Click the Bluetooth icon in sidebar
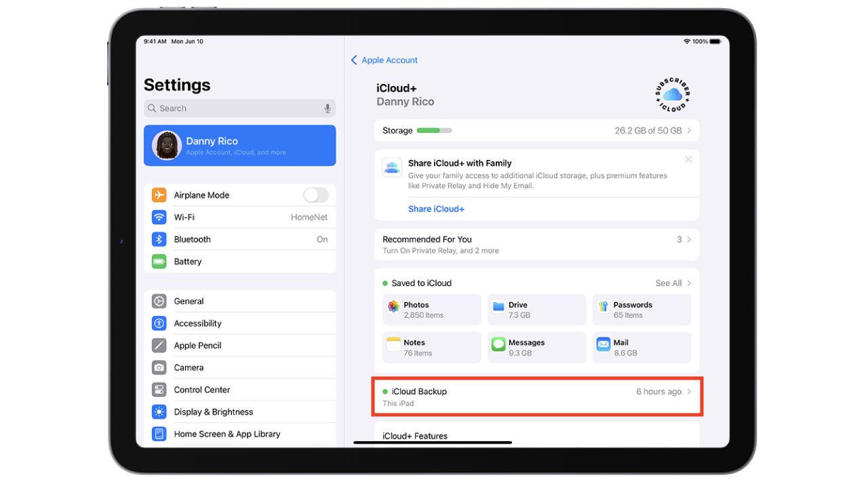 [159, 239]
